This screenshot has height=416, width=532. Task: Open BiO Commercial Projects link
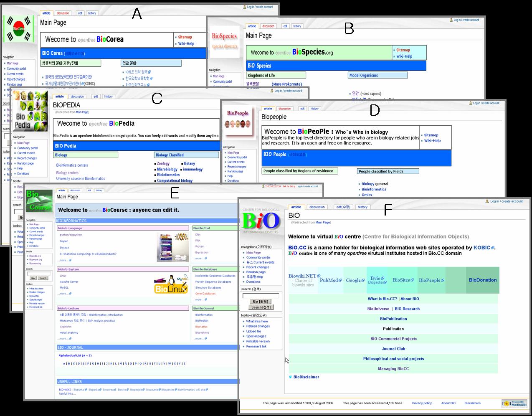click(393, 339)
